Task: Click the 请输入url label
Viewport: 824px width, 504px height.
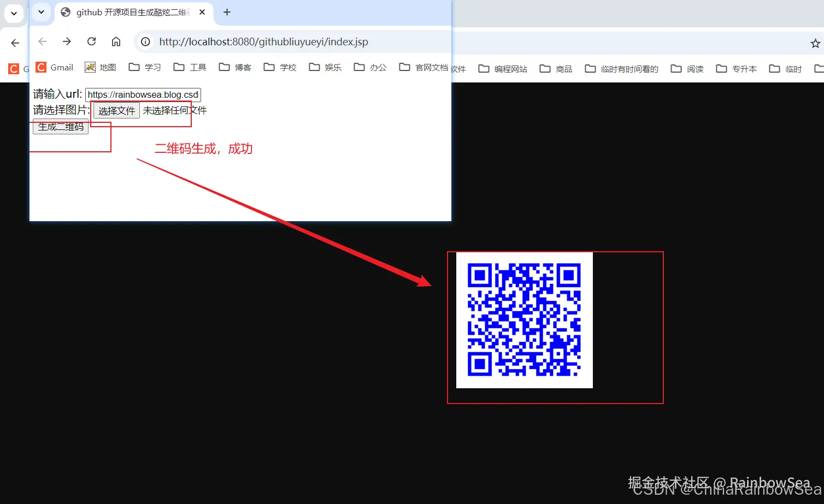Action: [x=57, y=94]
